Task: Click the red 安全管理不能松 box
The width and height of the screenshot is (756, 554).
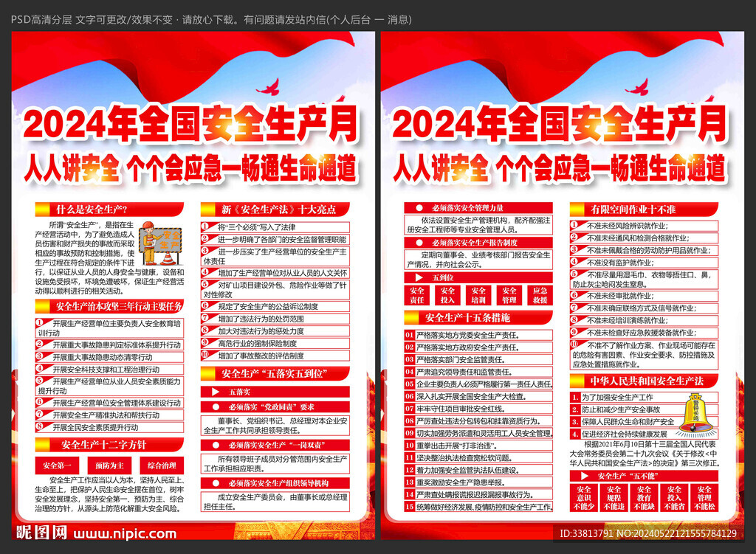Action: 704,498
